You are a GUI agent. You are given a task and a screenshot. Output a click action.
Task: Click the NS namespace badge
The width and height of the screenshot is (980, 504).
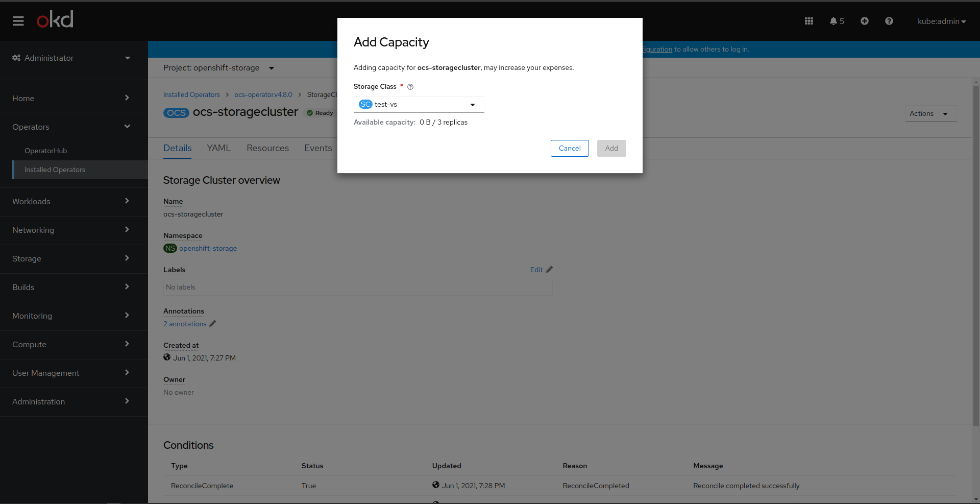click(170, 248)
